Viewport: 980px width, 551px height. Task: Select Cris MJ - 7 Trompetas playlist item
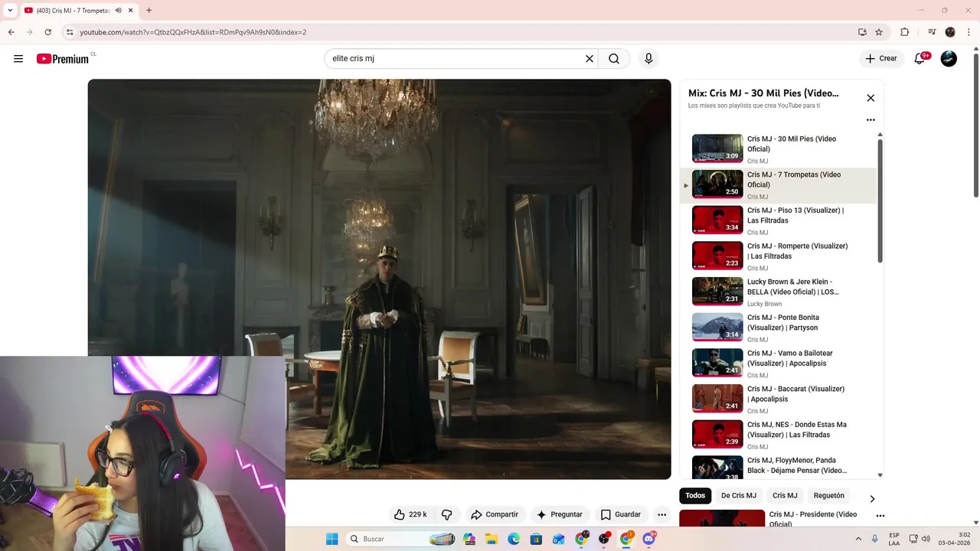click(777, 185)
